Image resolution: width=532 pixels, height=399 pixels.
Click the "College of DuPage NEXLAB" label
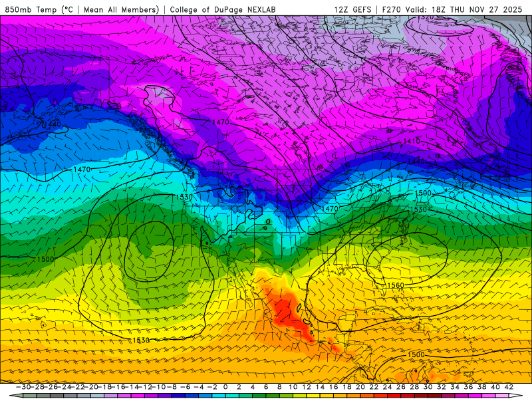click(223, 9)
